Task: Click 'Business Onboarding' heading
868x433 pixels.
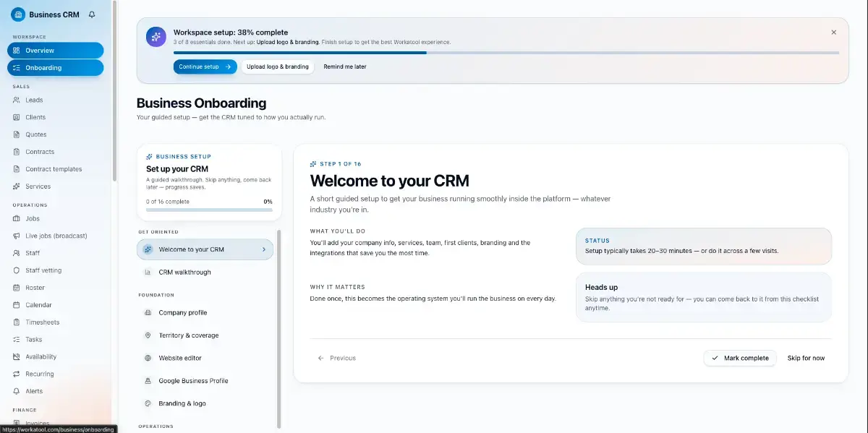Action: pos(201,103)
